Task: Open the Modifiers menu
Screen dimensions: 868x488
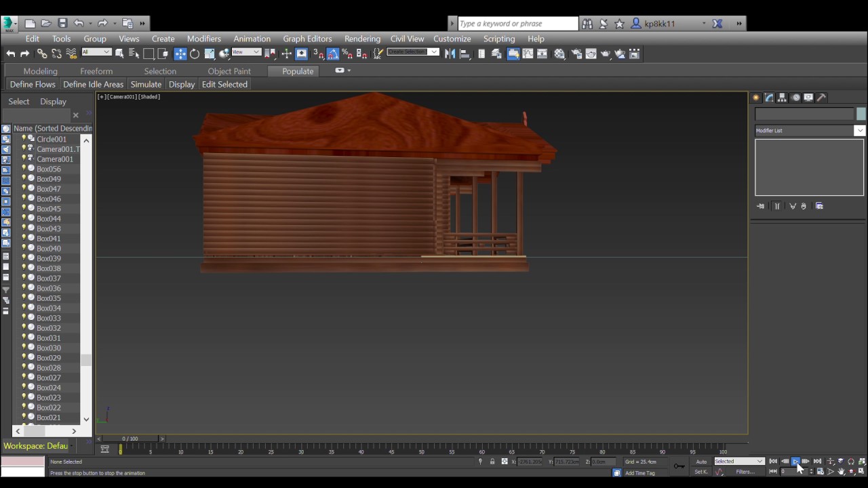Action: click(204, 39)
